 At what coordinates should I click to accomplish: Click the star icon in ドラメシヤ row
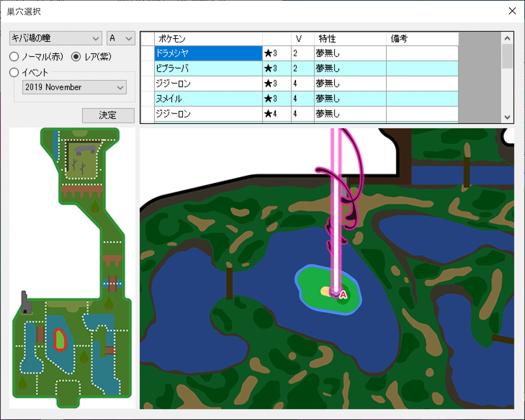(268, 53)
